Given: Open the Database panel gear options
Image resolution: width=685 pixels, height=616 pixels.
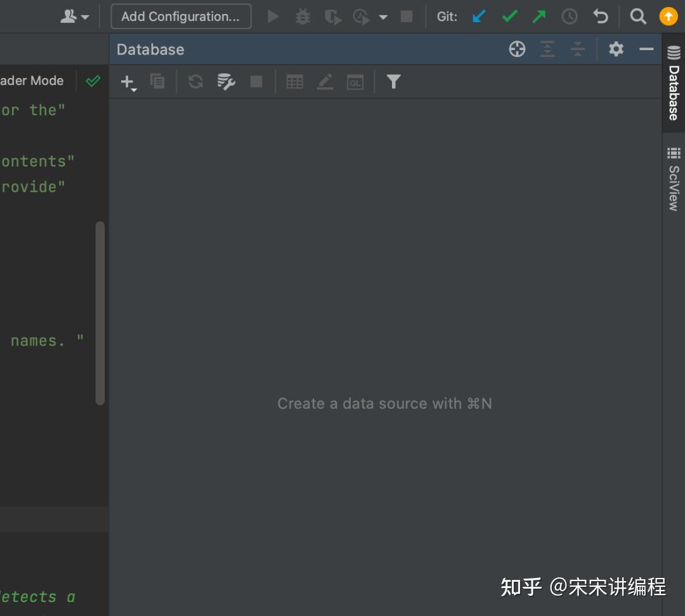Looking at the screenshot, I should pos(616,49).
